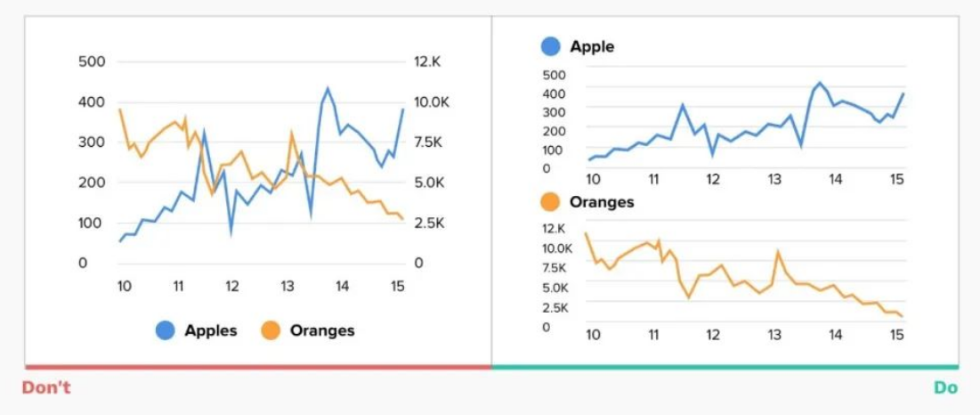Click the Apple chart title
Image resolution: width=980 pixels, height=415 pixels.
[592, 46]
